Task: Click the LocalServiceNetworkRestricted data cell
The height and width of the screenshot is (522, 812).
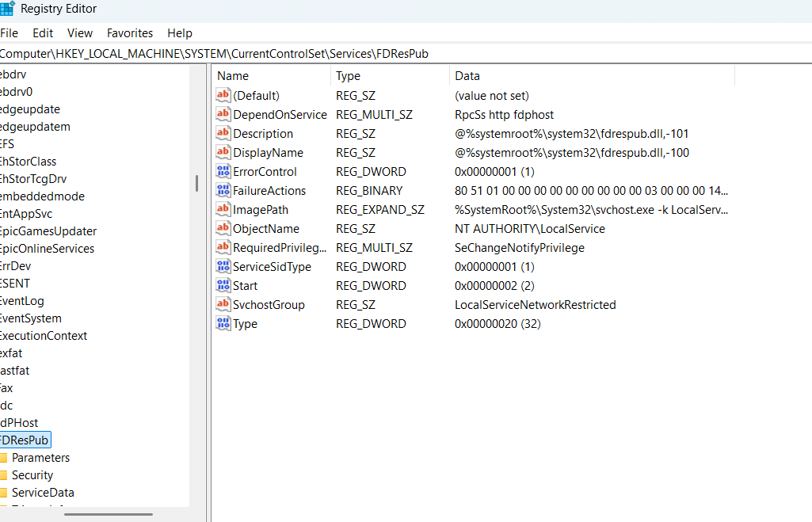Action: [536, 304]
